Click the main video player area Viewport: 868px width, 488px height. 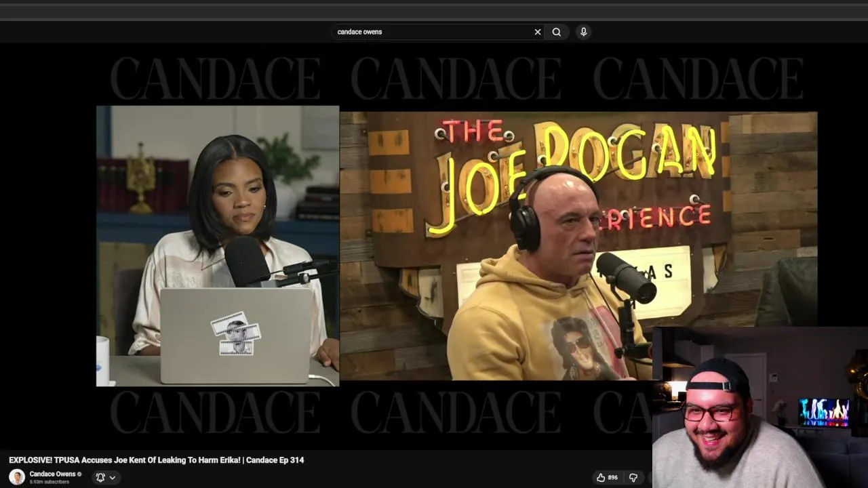[434, 245]
